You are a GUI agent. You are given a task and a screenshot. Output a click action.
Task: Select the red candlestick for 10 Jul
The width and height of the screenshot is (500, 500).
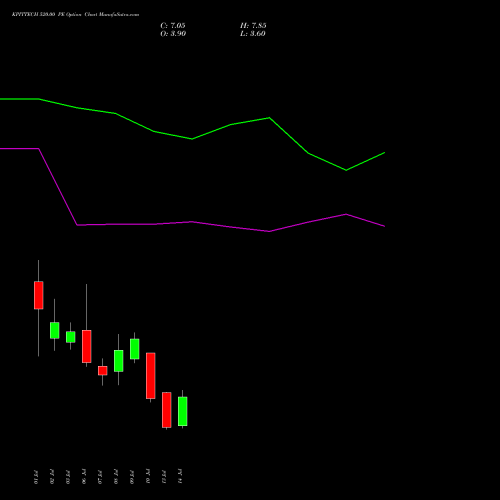pyautogui.click(x=151, y=376)
